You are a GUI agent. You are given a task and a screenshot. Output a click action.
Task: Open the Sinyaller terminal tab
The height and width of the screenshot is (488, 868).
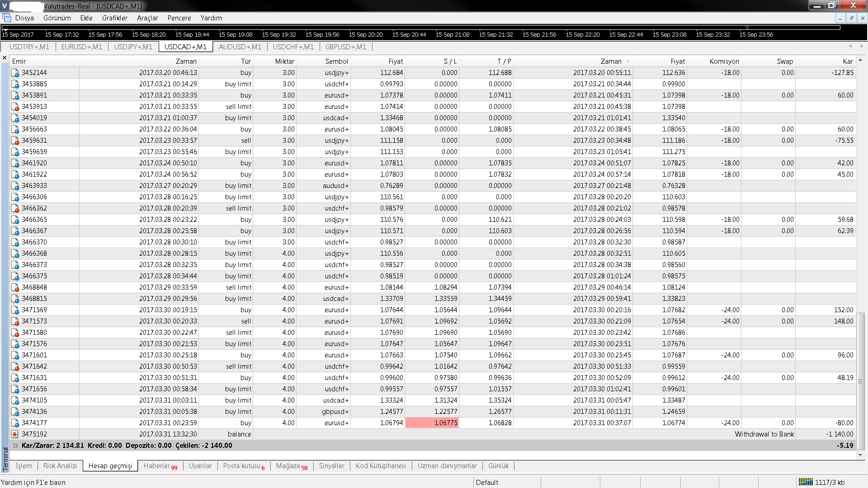332,466
